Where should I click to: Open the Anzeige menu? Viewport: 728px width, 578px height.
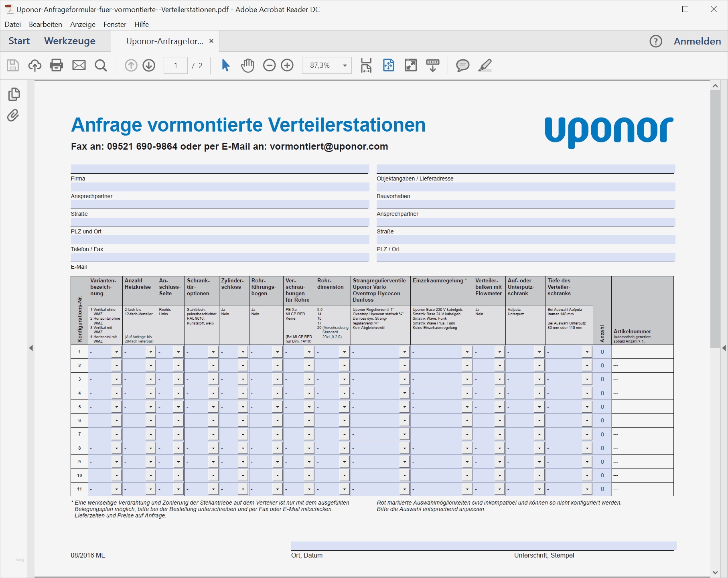[x=83, y=24]
